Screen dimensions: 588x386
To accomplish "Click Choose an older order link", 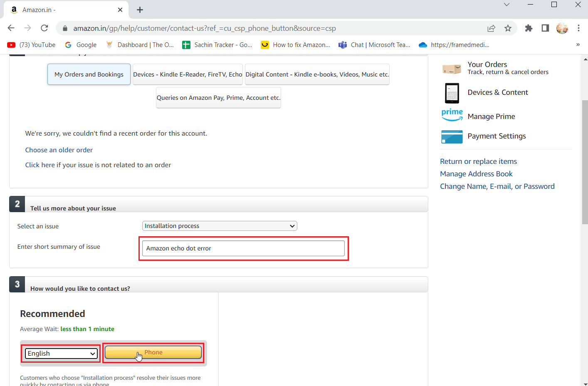I will [59, 150].
